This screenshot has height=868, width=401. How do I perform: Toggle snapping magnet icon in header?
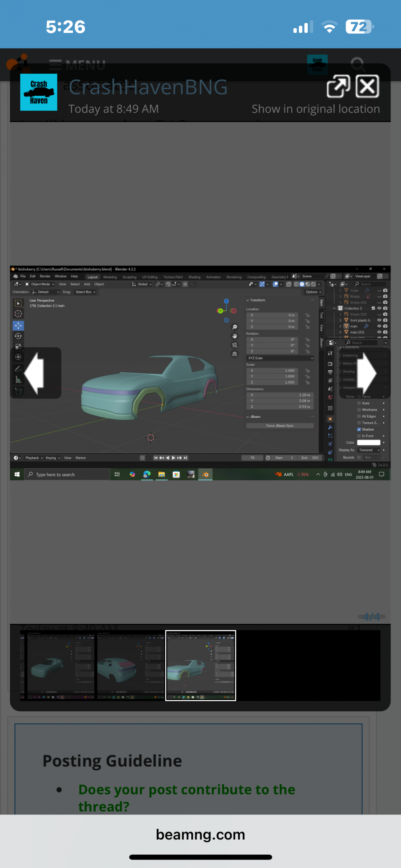(169, 284)
